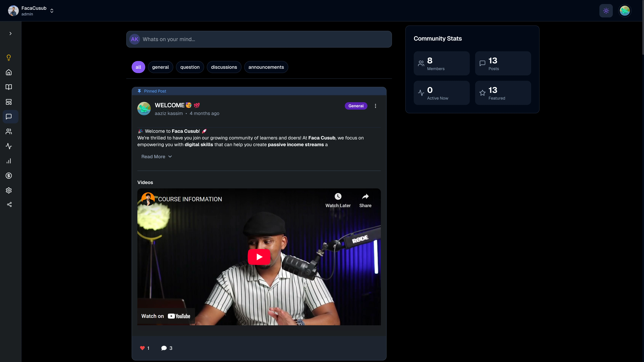Go to the Home icon in sidebar
Screen dimensions: 644x362
click(9, 72)
